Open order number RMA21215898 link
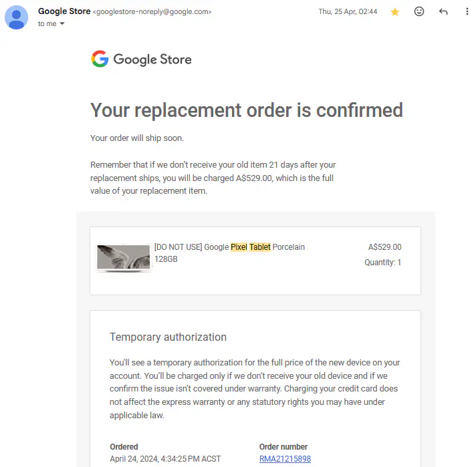This screenshot has width=476, height=467. (285, 459)
